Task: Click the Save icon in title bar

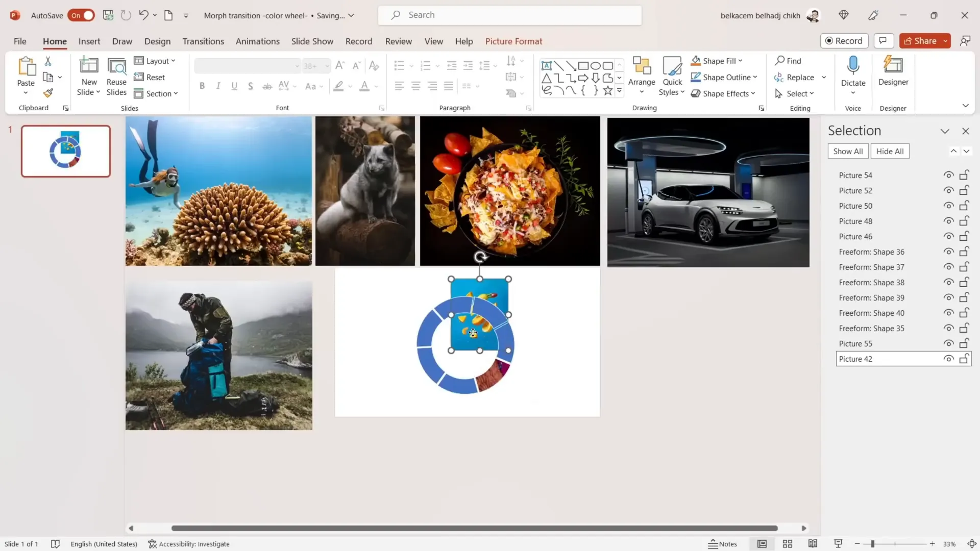Action: 108,15
